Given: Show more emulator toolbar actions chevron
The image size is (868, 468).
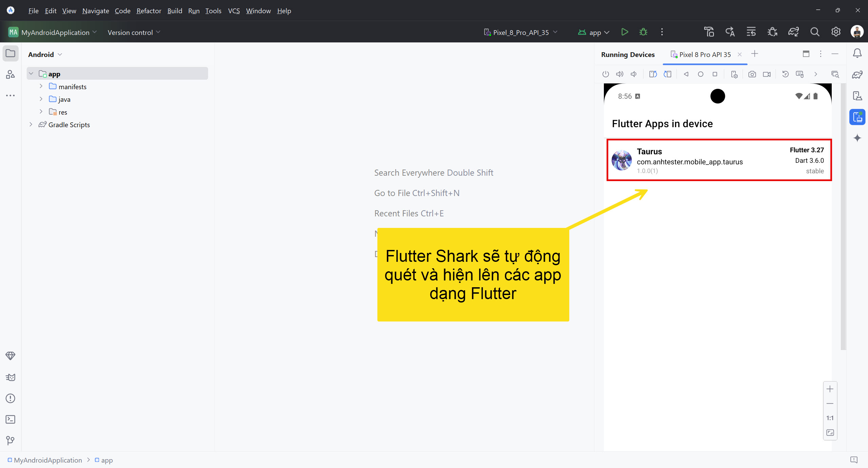Looking at the screenshot, I should (816, 74).
